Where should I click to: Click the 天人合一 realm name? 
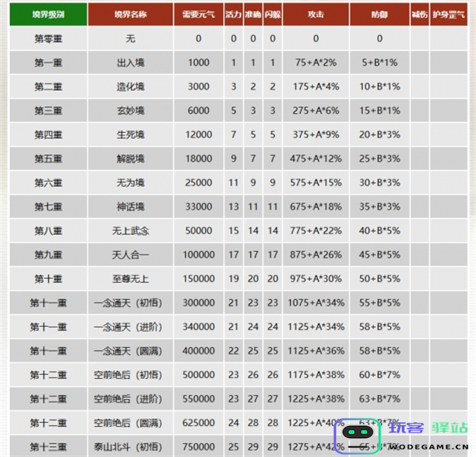pos(130,255)
